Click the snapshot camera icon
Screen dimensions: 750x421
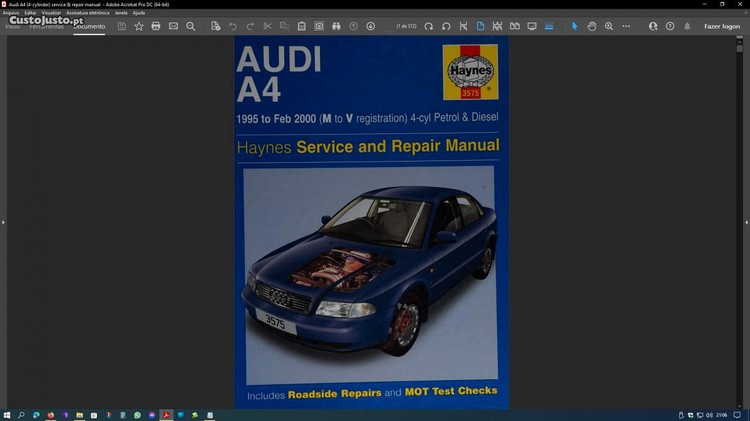point(319,26)
